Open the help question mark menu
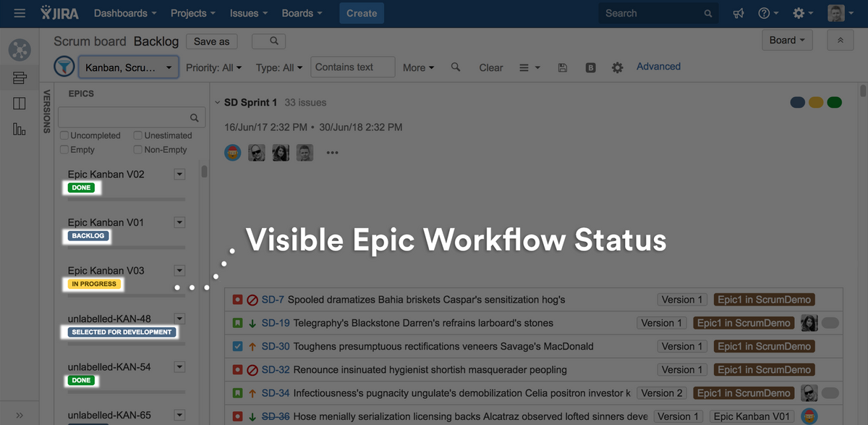 point(767,13)
